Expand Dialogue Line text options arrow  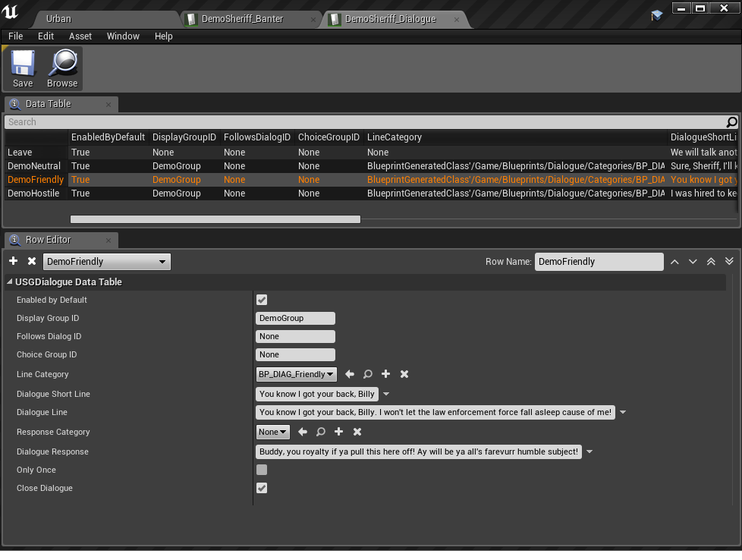coord(623,412)
